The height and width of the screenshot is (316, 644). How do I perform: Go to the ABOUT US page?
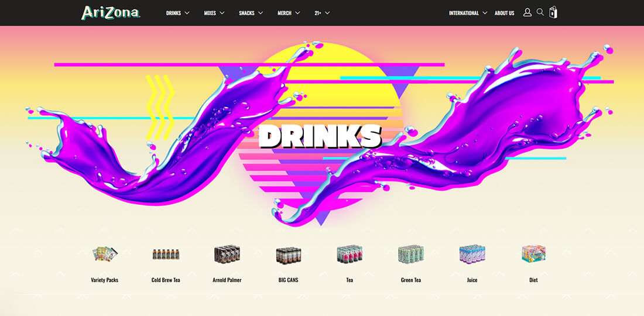pyautogui.click(x=504, y=13)
